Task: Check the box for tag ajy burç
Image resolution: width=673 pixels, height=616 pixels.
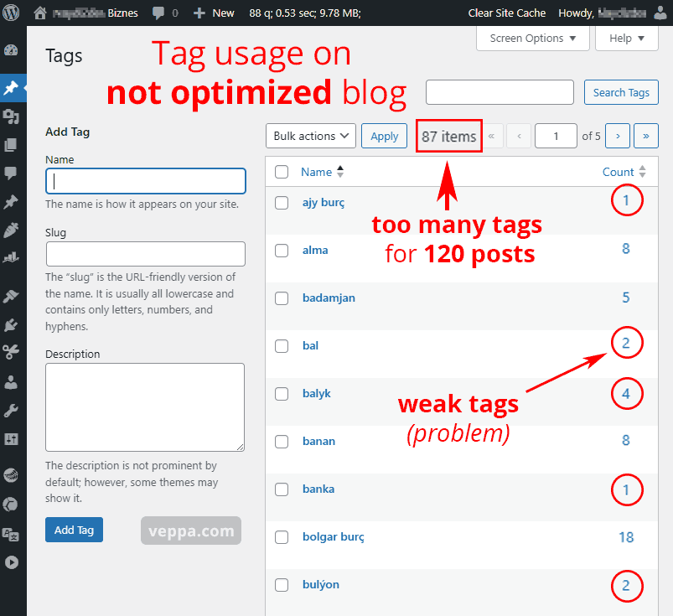Action: 282,203
